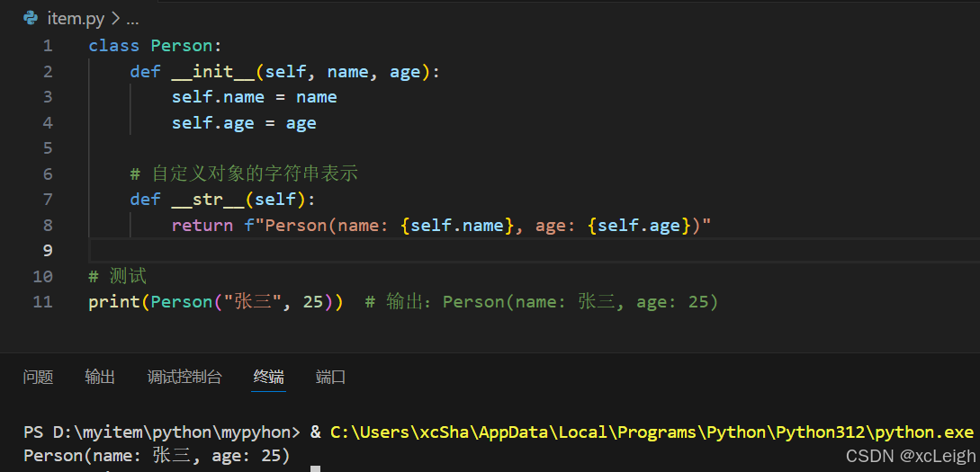Click line number 1 in the gutter
Image resolution: width=980 pixels, height=472 pixels.
click(x=48, y=46)
